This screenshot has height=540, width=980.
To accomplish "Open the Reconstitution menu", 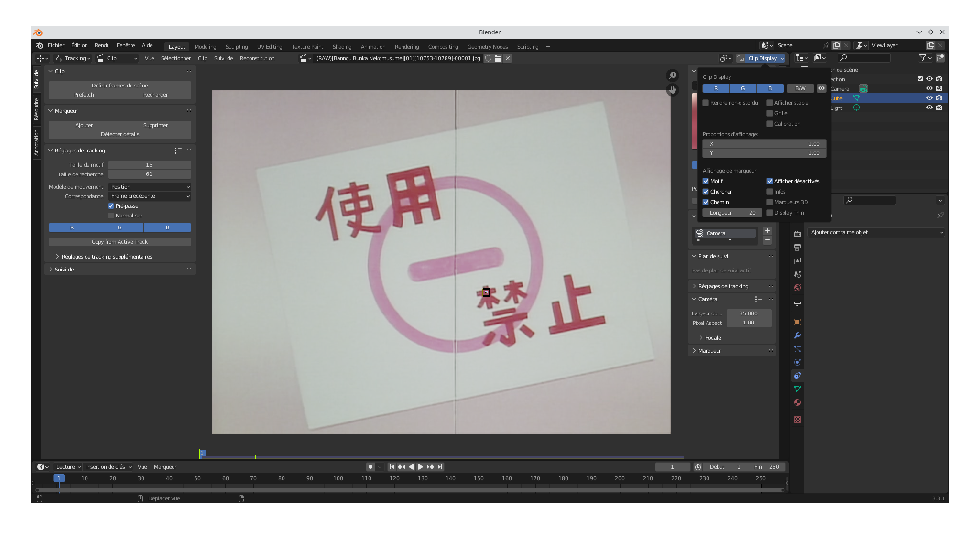I will (257, 58).
